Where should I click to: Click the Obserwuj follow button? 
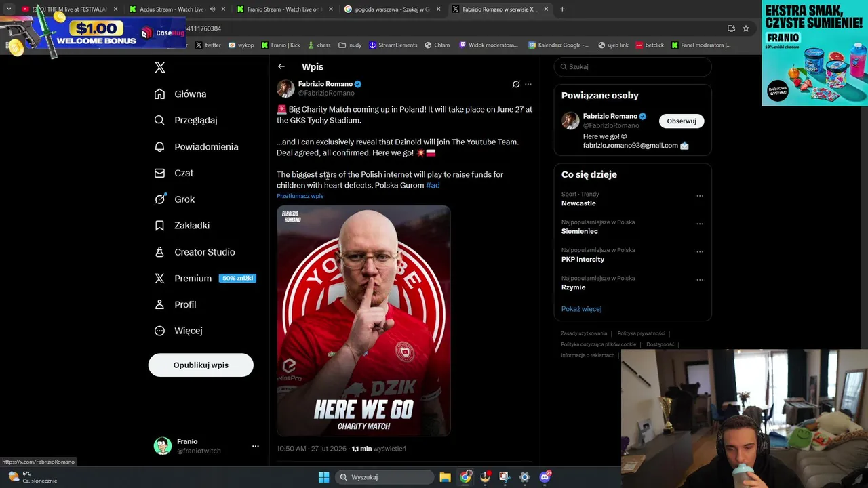tap(682, 121)
